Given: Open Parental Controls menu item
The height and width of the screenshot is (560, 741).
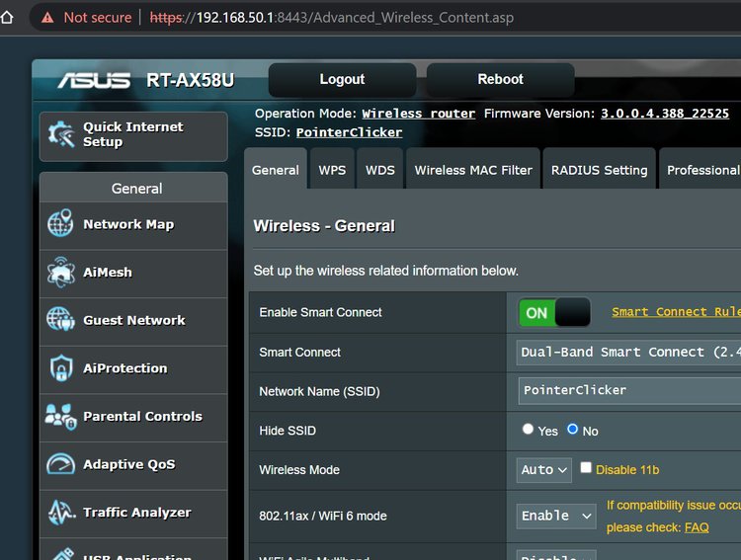Looking at the screenshot, I should click(133, 417).
